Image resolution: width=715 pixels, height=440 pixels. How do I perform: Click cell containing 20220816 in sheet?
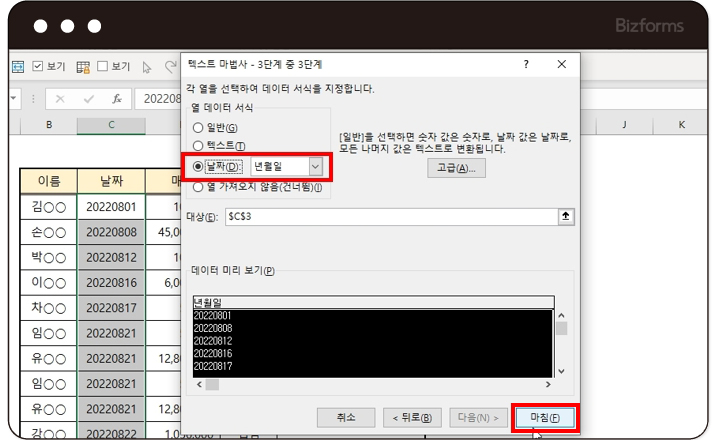pos(111,283)
